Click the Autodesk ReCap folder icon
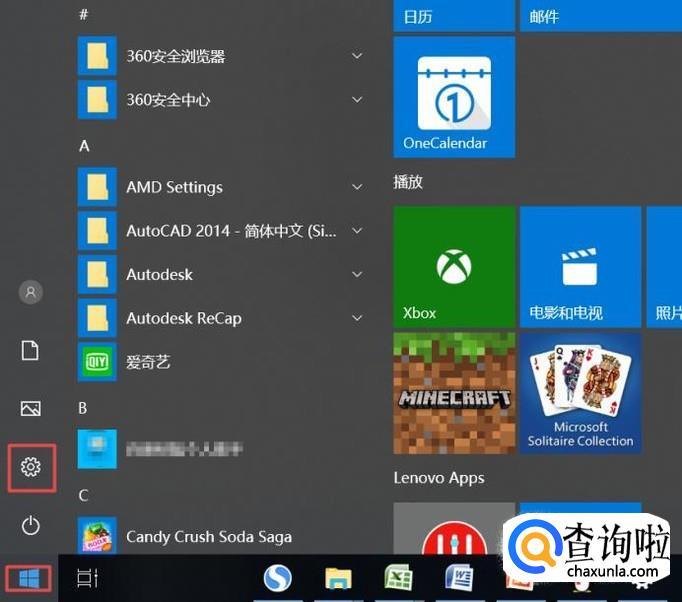 point(97,318)
